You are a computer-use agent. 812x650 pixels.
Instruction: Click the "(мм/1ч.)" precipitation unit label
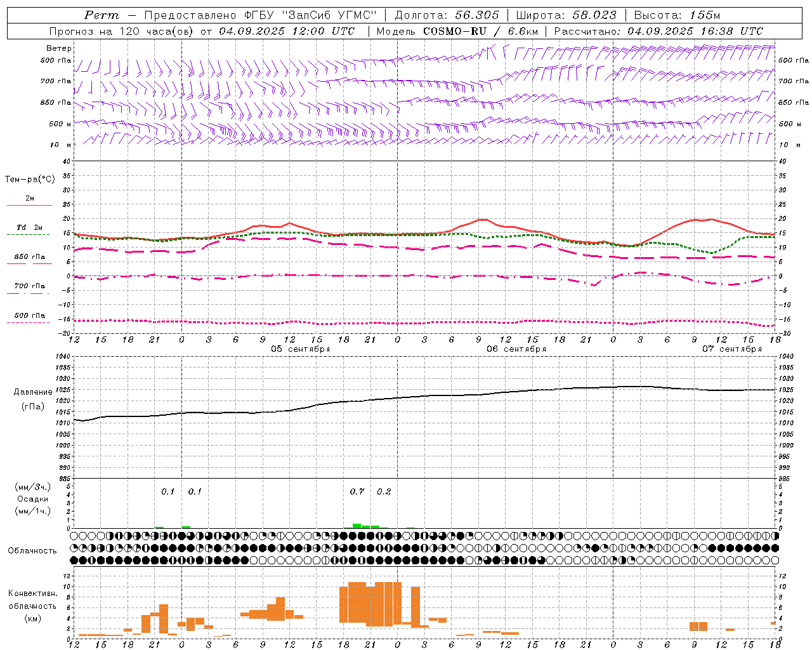[33, 511]
